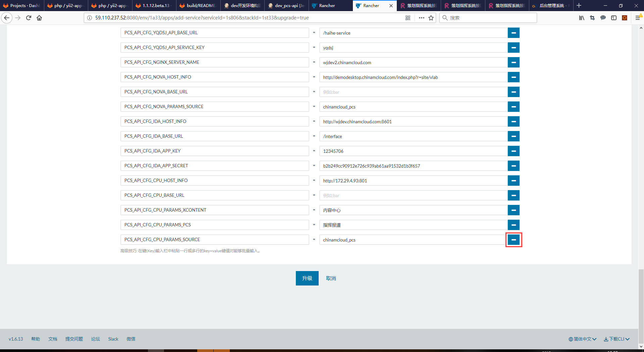The image size is (644, 352).
Task: Switch to the Projects Dashboard tab
Action: [22, 6]
